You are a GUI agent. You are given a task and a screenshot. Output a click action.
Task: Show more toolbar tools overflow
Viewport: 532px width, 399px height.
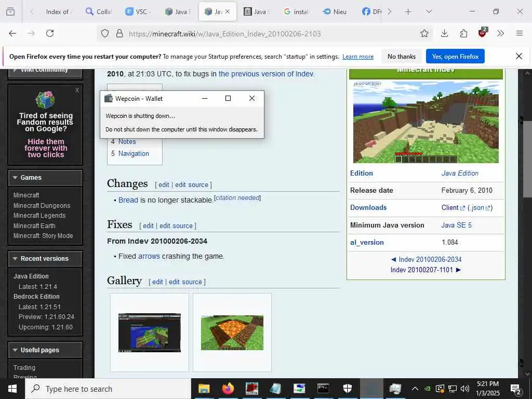(x=500, y=33)
